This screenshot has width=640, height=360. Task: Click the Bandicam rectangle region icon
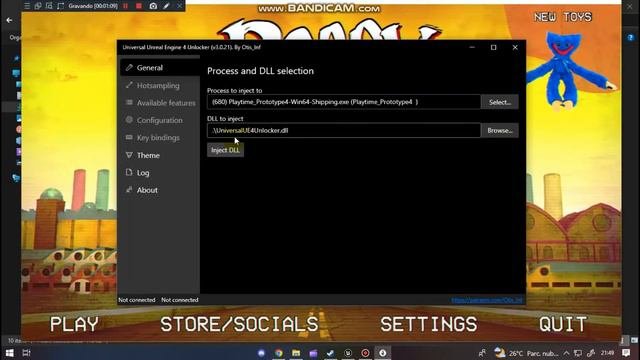click(60, 6)
